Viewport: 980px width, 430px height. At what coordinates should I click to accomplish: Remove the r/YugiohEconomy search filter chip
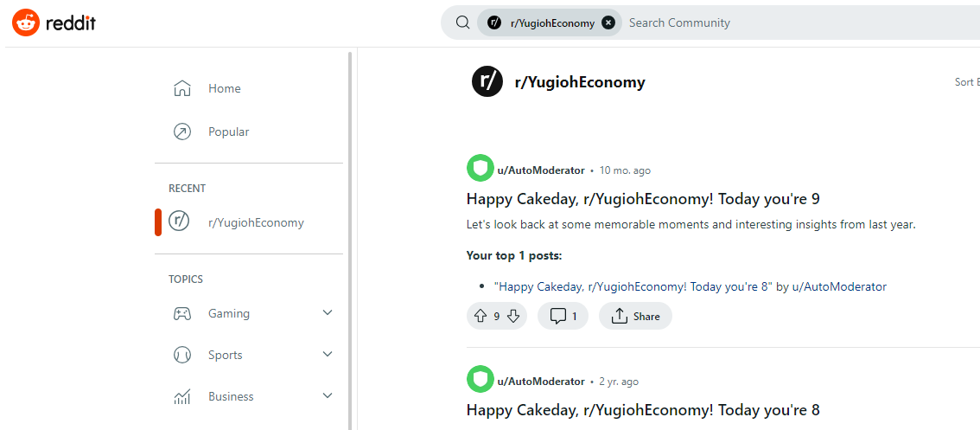click(608, 23)
